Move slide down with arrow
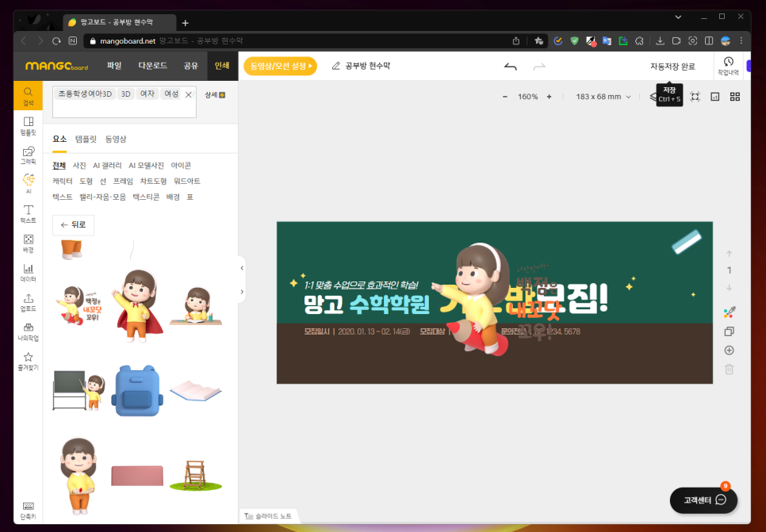766x532 pixels. [x=730, y=288]
